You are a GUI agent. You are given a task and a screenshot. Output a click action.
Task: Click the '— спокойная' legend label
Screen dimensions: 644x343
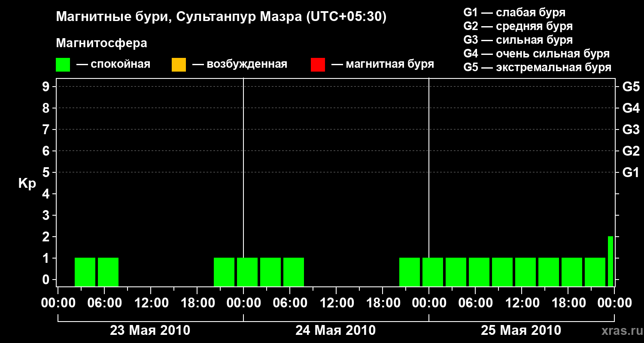[x=113, y=64]
